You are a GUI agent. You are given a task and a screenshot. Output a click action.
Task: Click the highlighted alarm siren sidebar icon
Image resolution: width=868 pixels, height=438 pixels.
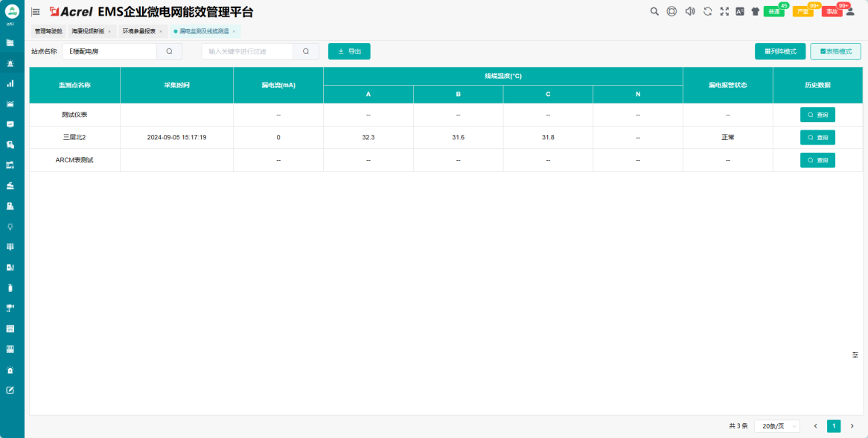10,63
